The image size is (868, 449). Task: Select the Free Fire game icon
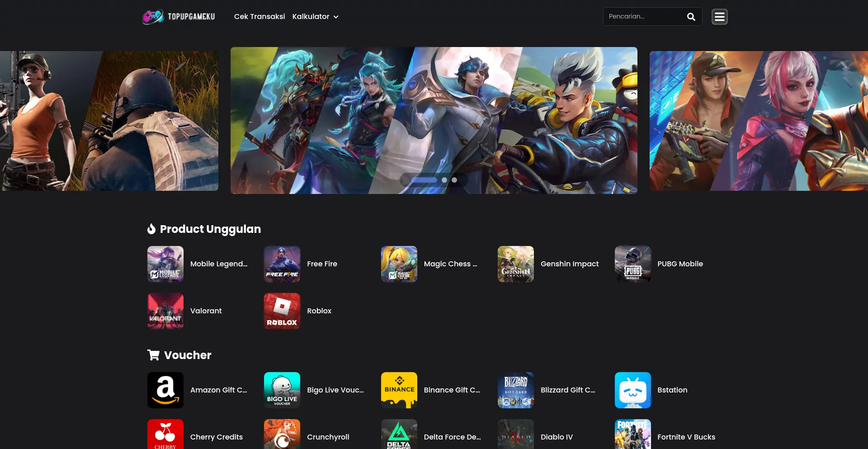(x=282, y=264)
